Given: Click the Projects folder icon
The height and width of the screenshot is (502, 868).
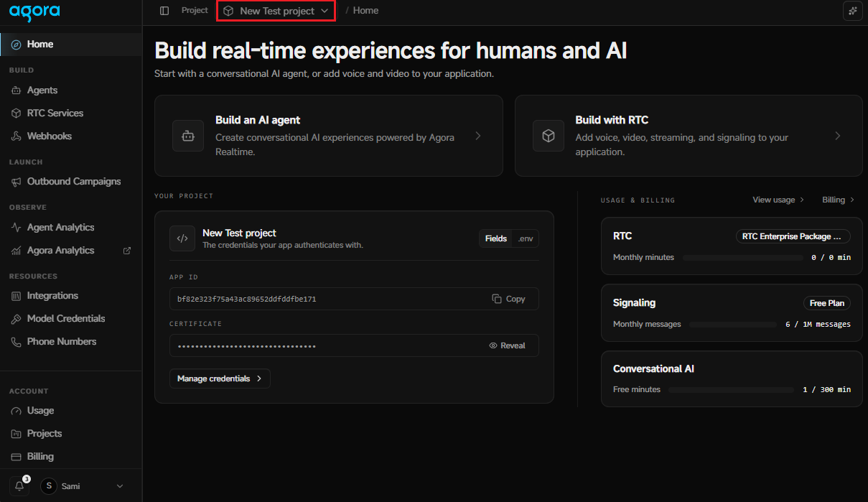Looking at the screenshot, I should (16, 434).
